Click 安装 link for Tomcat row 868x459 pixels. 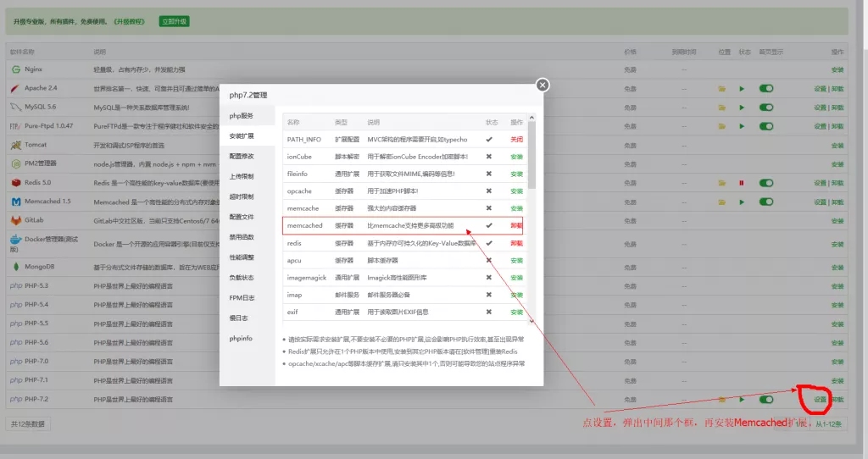pyautogui.click(x=837, y=146)
